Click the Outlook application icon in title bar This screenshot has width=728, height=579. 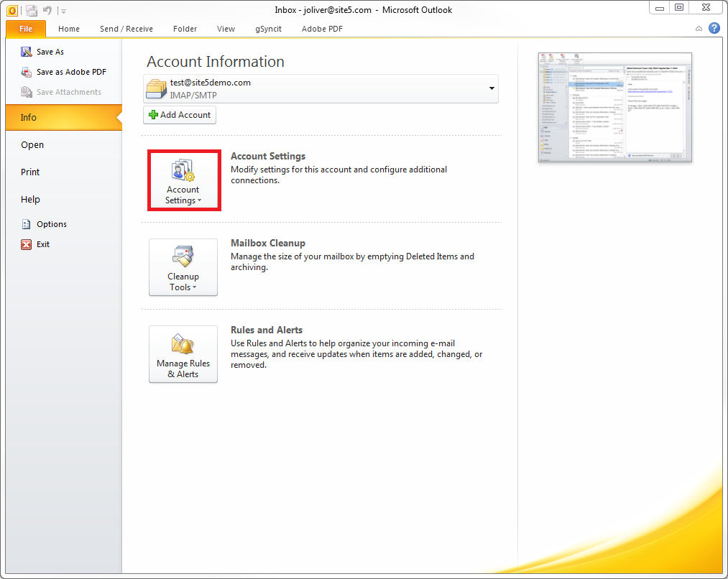(12, 10)
